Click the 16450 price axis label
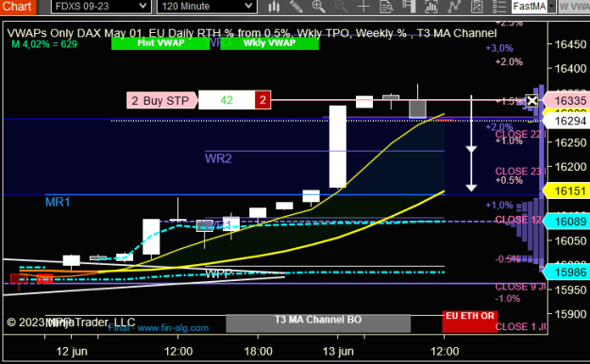590x364 pixels. [x=570, y=44]
